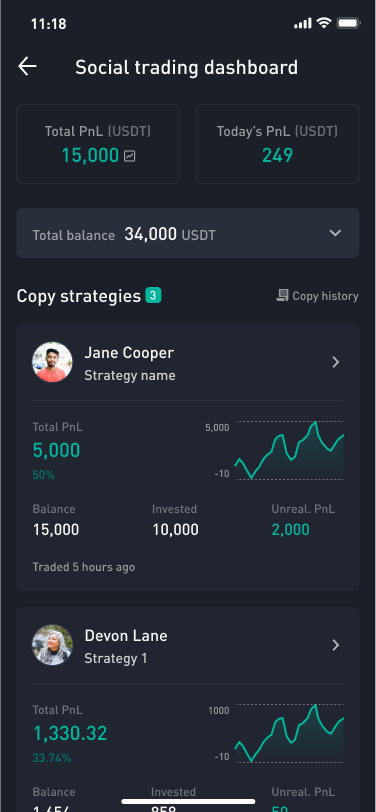
Task: Open Devon Lane strategy via right chevron
Action: 336,645
